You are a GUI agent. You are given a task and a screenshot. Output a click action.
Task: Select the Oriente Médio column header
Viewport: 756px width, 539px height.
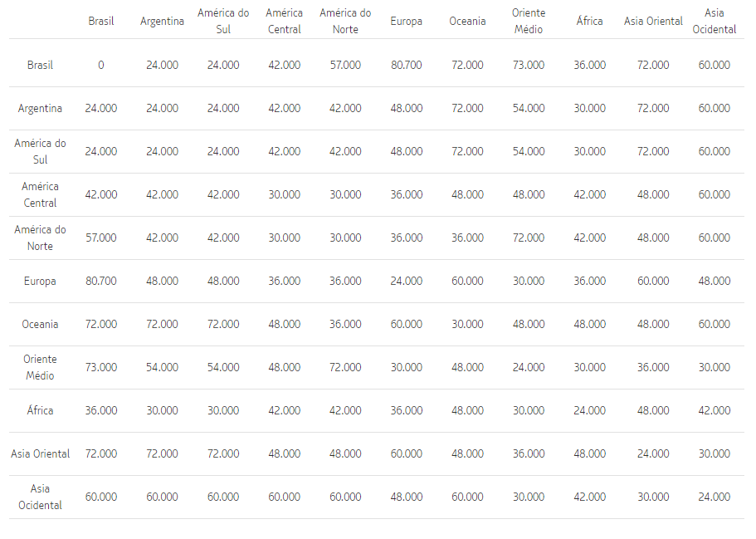click(x=529, y=22)
